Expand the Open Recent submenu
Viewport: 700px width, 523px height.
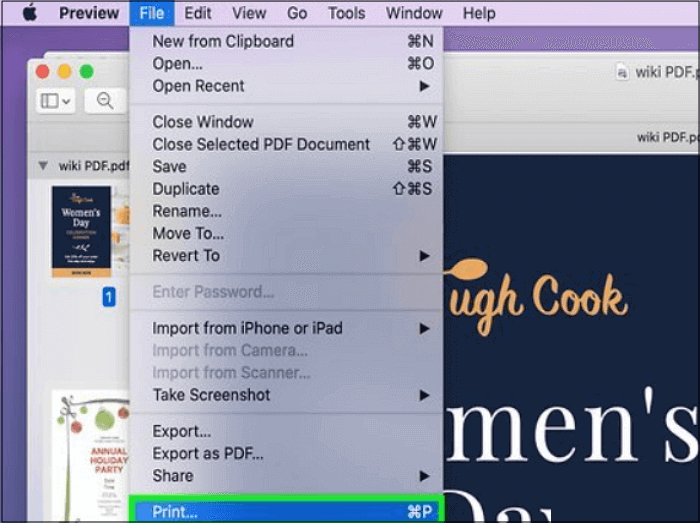click(x=286, y=86)
